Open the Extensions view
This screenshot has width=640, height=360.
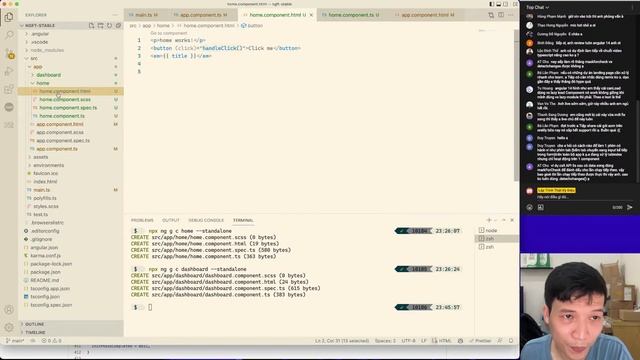[9, 89]
